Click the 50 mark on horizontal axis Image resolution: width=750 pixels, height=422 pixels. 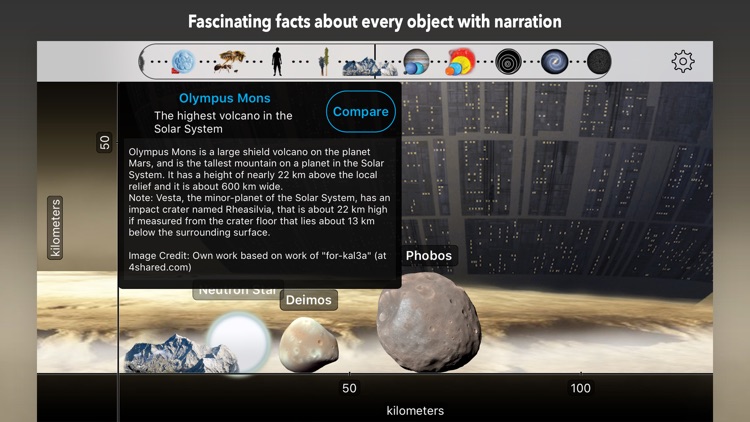point(349,388)
